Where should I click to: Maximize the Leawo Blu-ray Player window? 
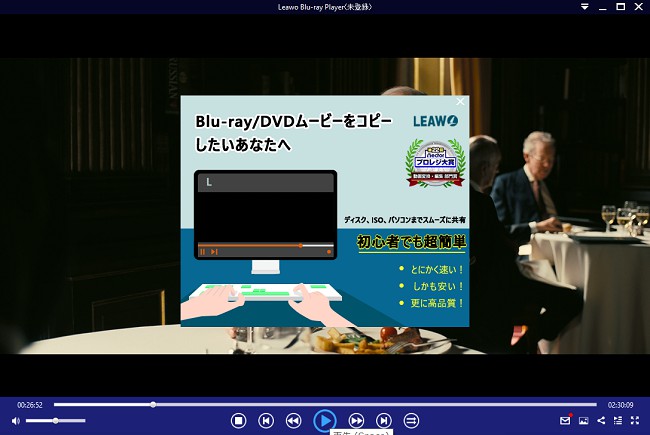click(621, 7)
